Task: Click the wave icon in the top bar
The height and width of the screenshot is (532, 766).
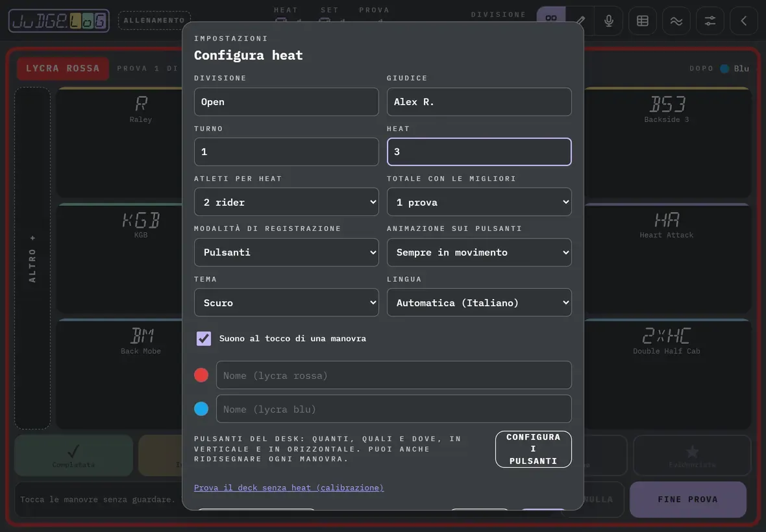Action: point(676,21)
